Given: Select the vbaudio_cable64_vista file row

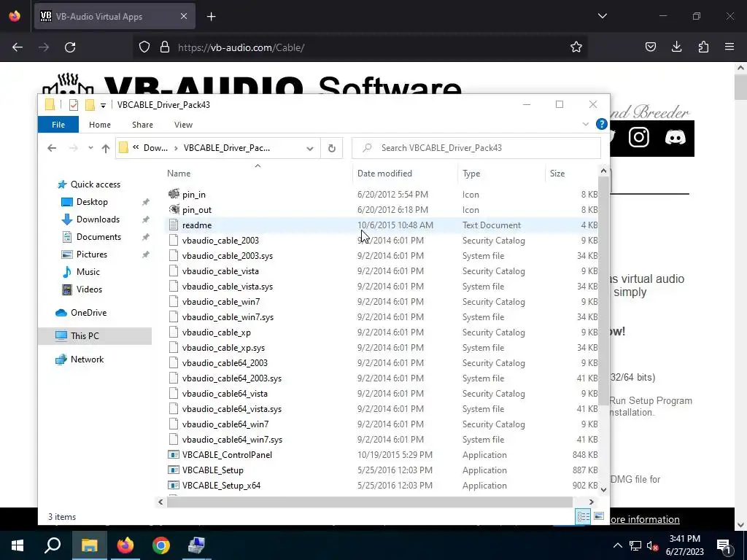Looking at the screenshot, I should (x=381, y=394).
